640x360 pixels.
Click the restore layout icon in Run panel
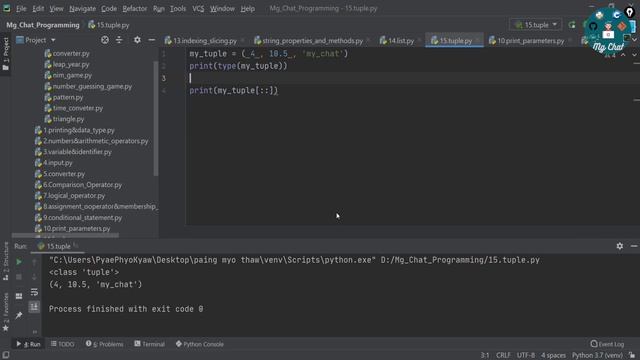click(19, 296)
